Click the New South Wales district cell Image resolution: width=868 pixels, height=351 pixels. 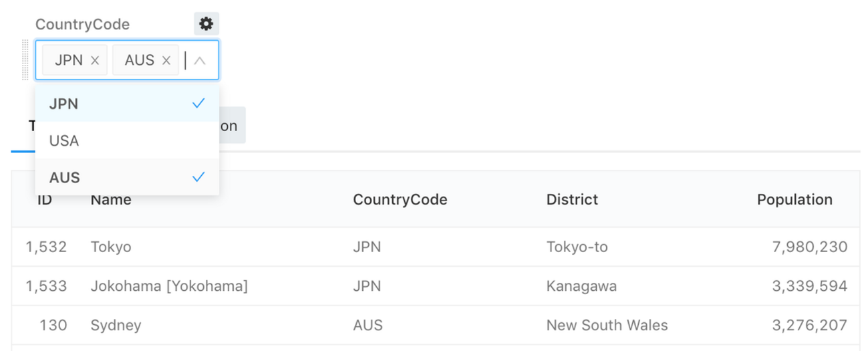[x=607, y=326]
